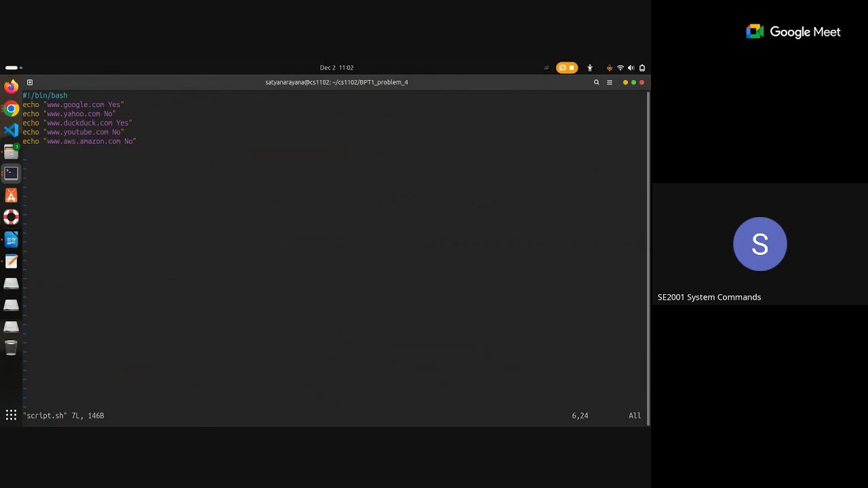The height and width of the screenshot is (488, 868).
Task: Click the battery icon in top bar
Action: (x=642, y=68)
